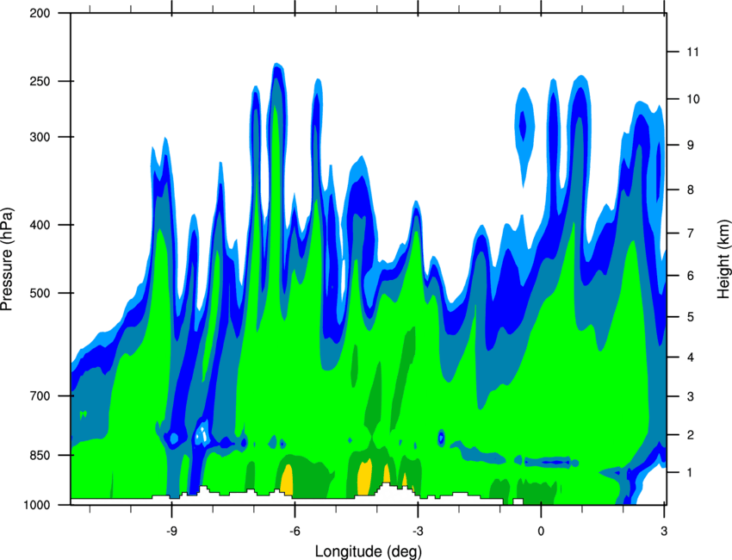Select the 1000 pressure tick label
Viewport: 732px width, 560px height.
click(x=36, y=505)
